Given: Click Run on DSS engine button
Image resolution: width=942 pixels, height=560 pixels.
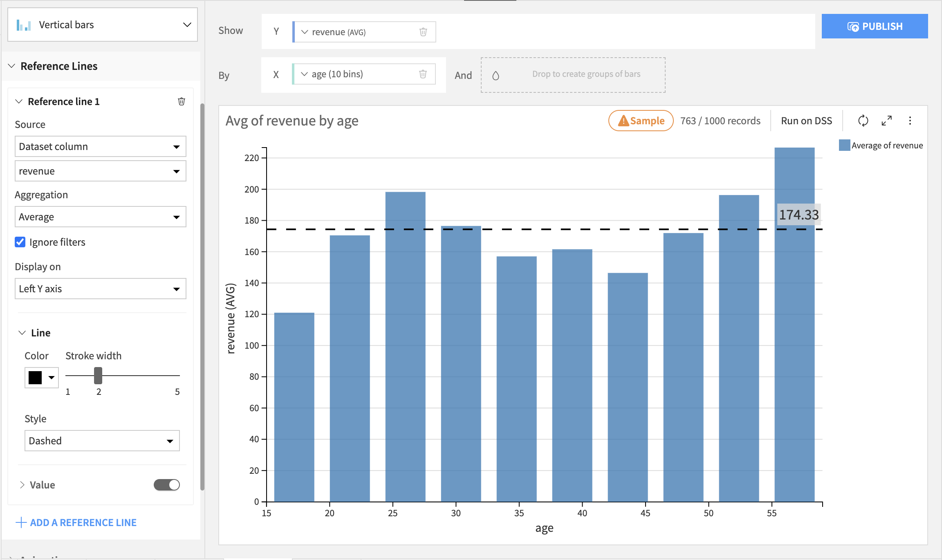Looking at the screenshot, I should point(806,121).
